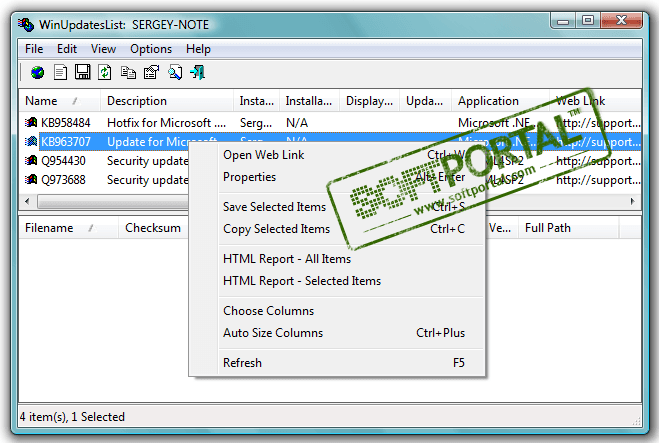The image size is (659, 443).
Task: Click the Properties document toolbar icon
Action: [60, 73]
